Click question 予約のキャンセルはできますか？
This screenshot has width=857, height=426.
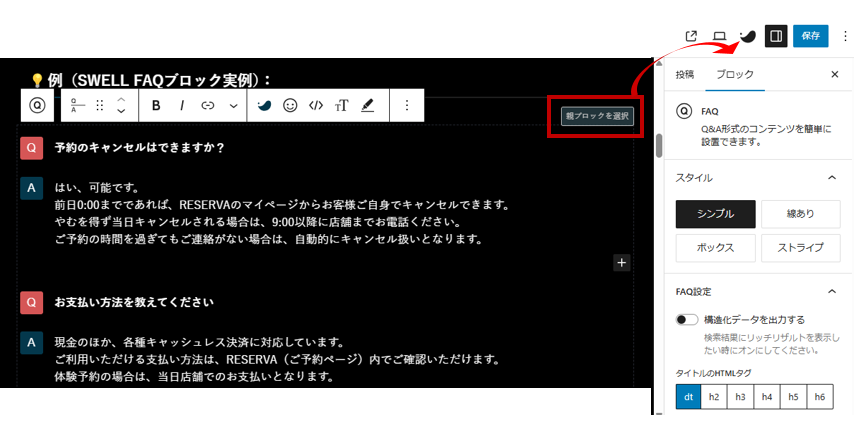point(139,148)
